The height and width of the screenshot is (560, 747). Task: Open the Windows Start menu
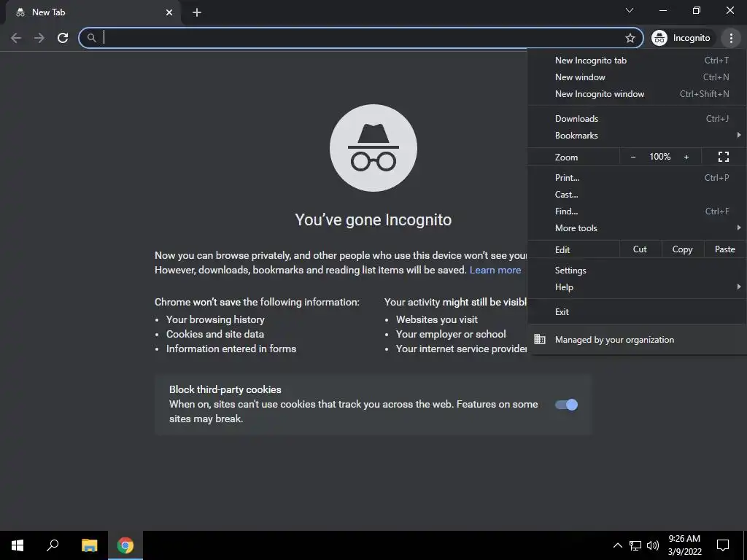pos(18,545)
